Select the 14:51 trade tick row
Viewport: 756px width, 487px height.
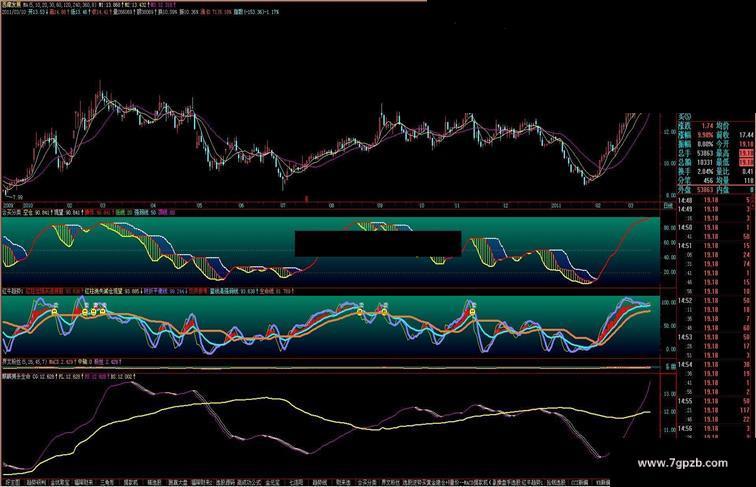[x=716, y=246]
